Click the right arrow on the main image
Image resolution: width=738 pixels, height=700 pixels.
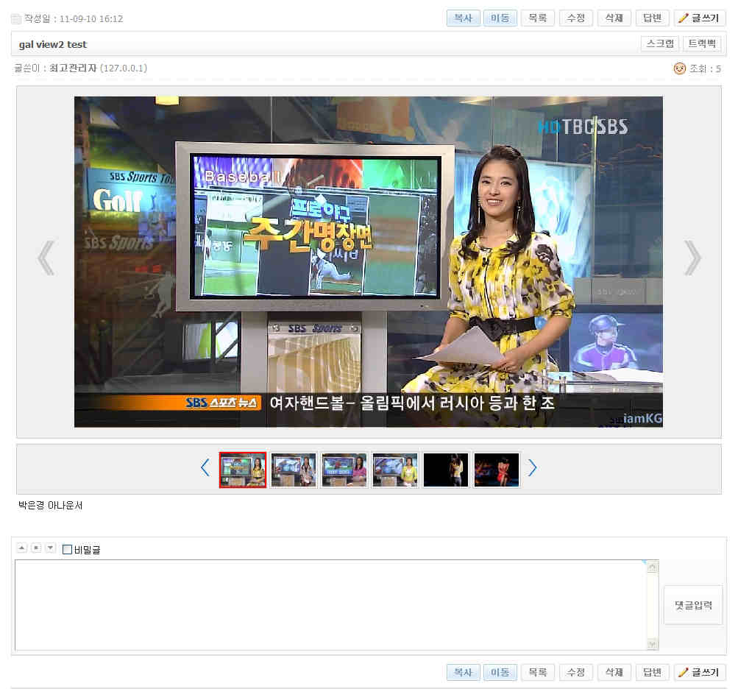point(692,258)
